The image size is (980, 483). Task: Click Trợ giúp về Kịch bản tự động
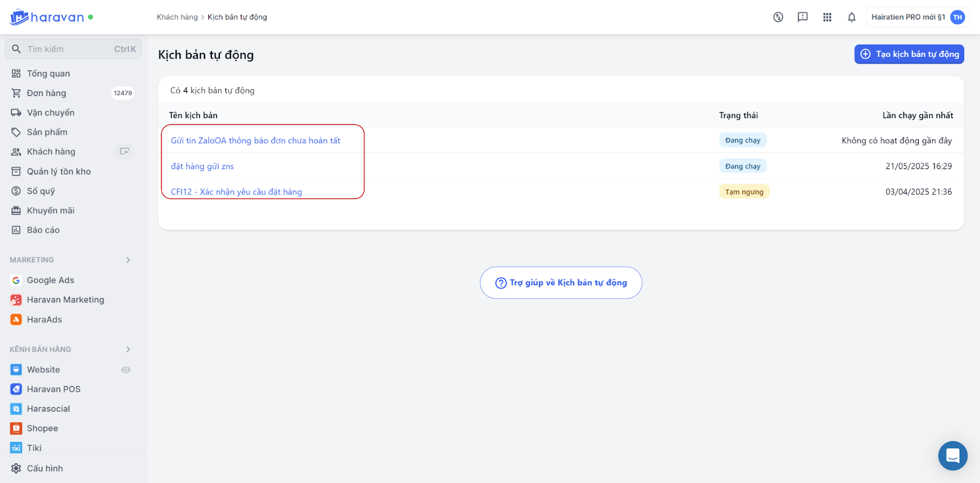(561, 283)
